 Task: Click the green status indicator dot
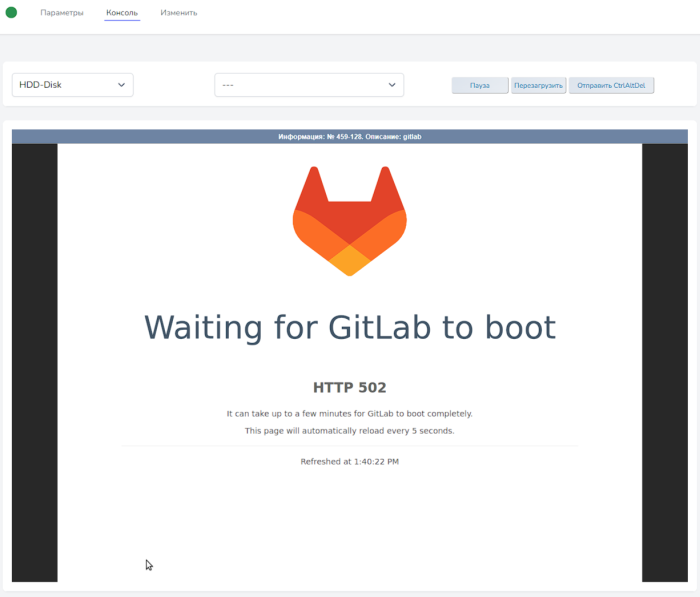click(12, 13)
